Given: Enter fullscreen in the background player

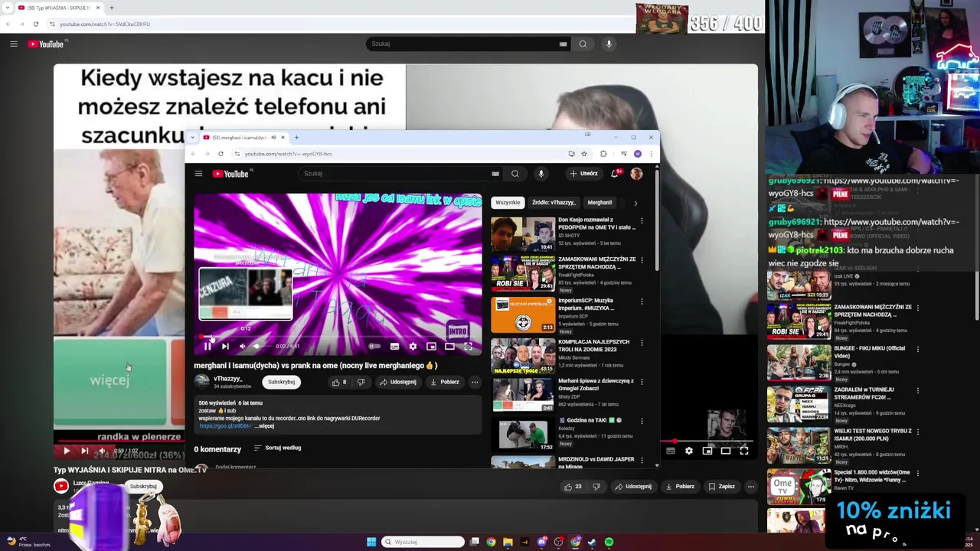Looking at the screenshot, I should (744, 452).
